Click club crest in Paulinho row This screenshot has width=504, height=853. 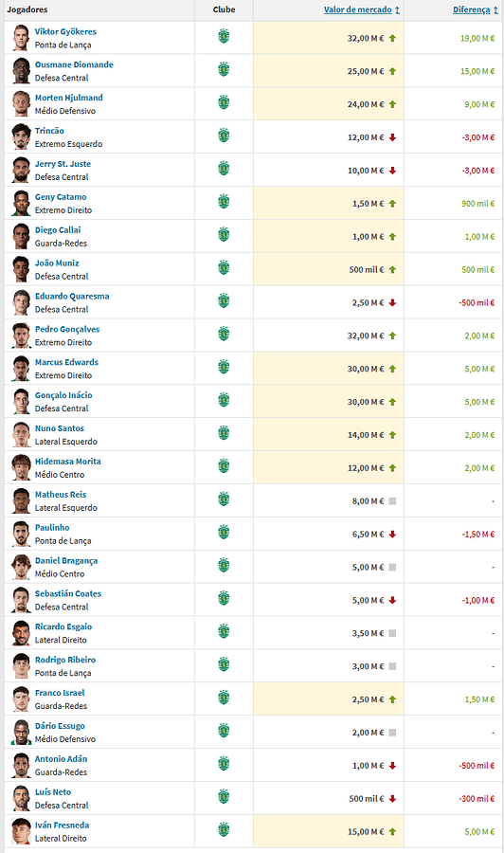coord(224,533)
